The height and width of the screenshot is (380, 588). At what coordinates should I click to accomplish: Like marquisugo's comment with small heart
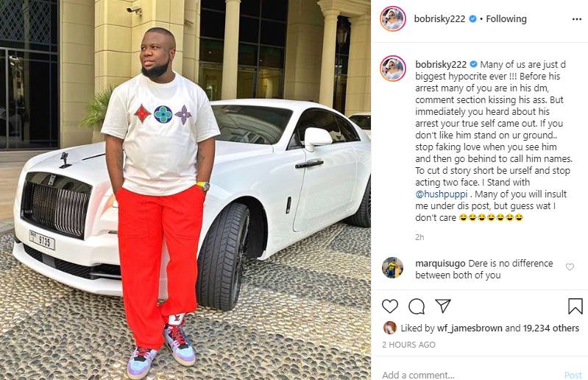point(570,267)
